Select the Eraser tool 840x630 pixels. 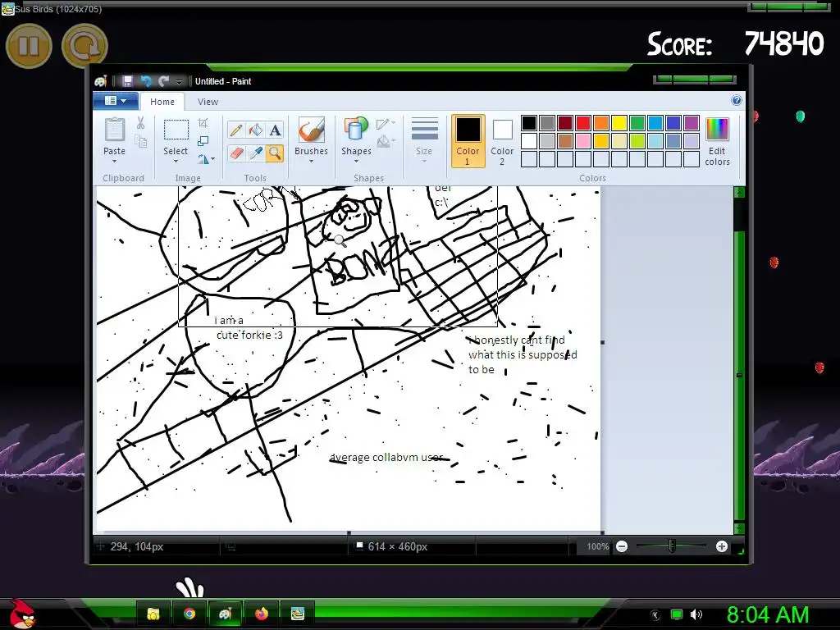point(236,153)
